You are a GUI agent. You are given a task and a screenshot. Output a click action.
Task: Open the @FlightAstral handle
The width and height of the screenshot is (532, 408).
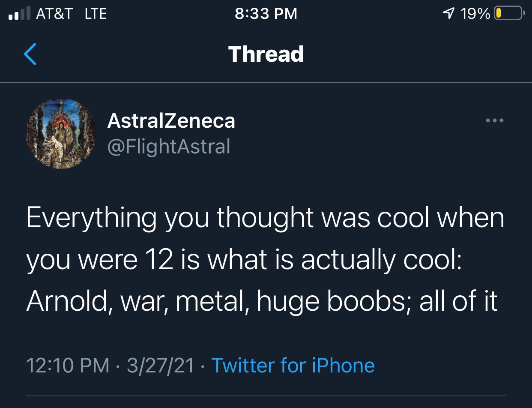point(169,147)
